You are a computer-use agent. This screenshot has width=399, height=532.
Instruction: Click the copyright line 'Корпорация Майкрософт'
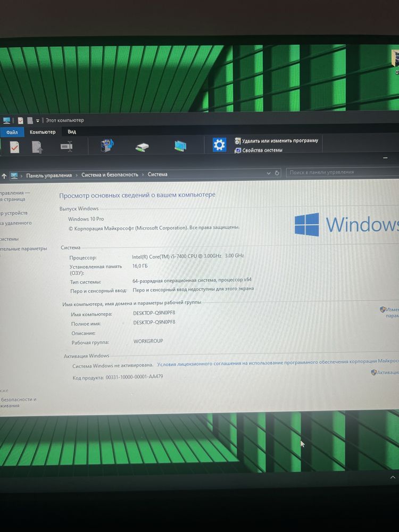pos(154,228)
